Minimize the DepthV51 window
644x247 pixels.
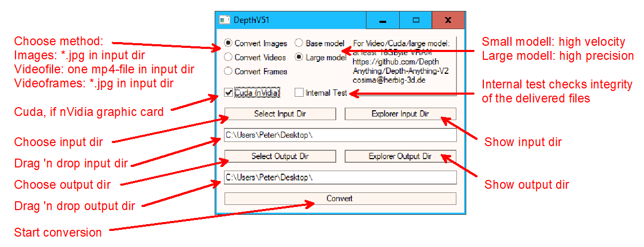click(x=383, y=20)
